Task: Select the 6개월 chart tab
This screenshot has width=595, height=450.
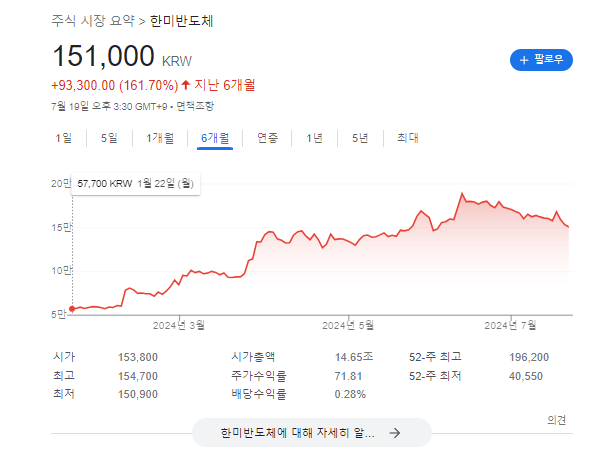Action: [x=215, y=138]
